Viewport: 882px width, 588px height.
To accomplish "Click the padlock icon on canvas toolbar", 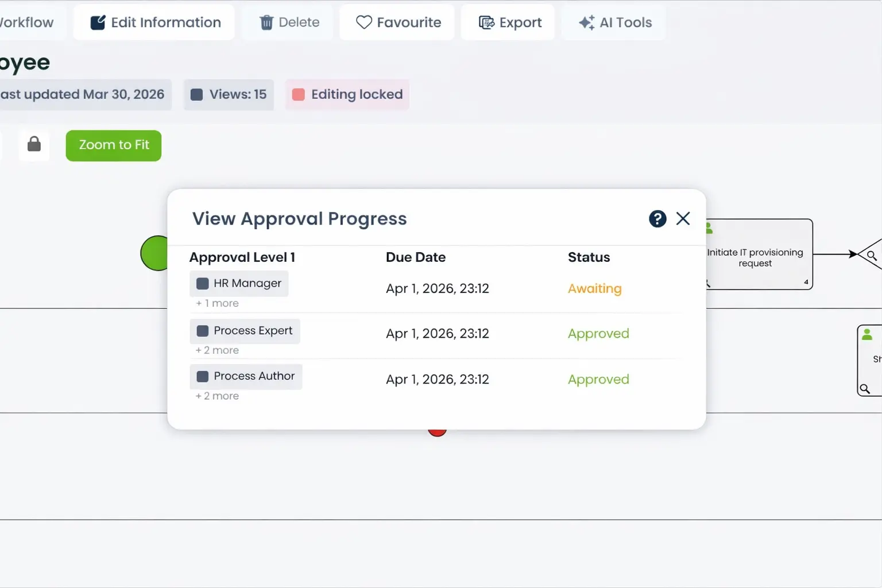I will (x=34, y=144).
